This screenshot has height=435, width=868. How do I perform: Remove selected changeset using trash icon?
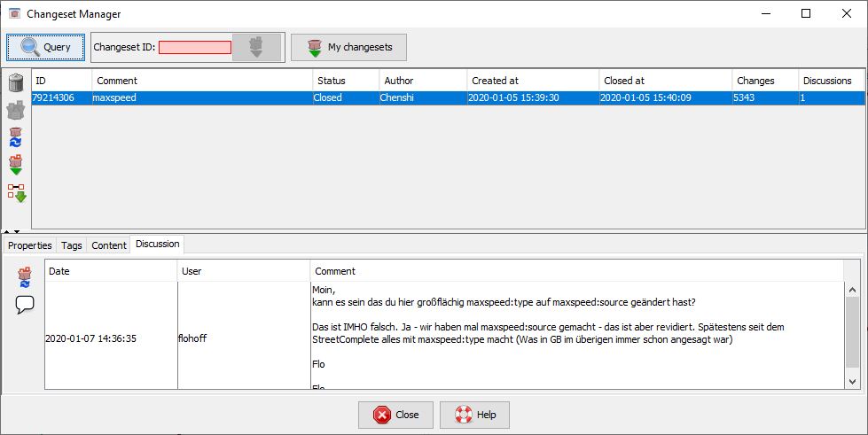coord(16,83)
